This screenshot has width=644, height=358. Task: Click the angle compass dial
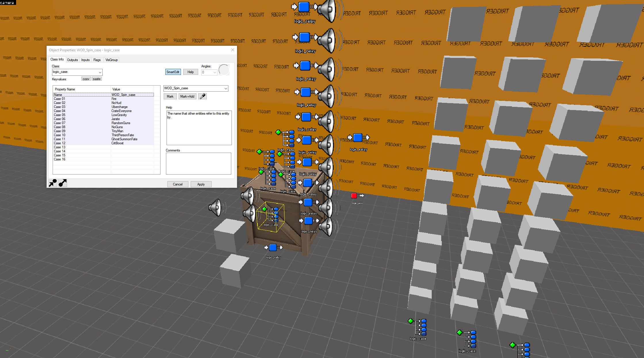(x=224, y=70)
